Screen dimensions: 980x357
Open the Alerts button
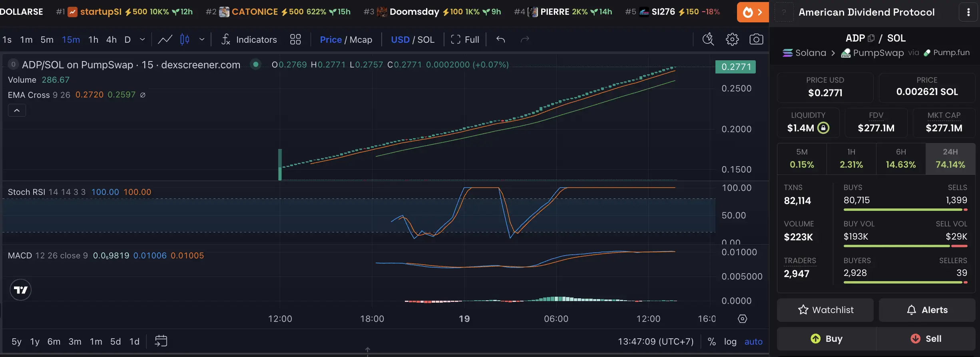(927, 310)
